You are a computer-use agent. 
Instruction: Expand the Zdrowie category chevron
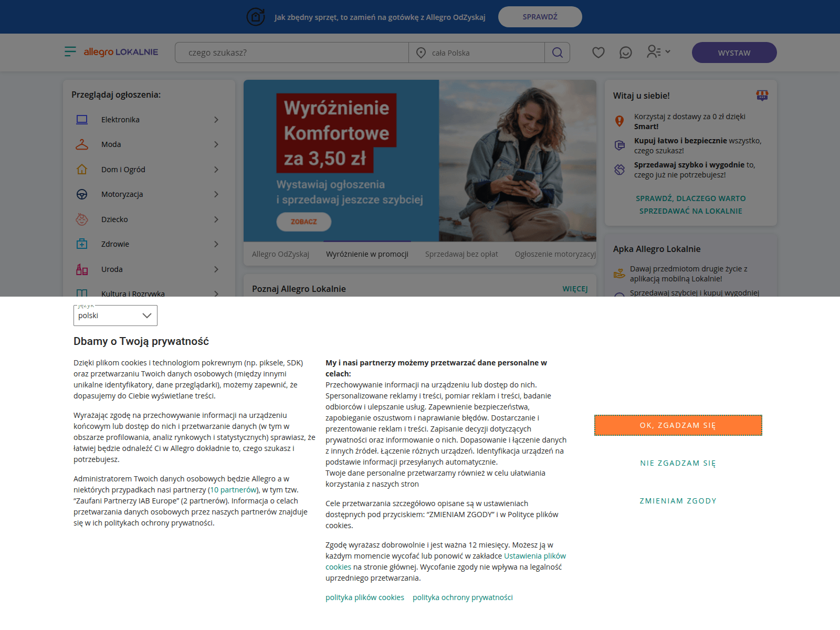(x=216, y=244)
